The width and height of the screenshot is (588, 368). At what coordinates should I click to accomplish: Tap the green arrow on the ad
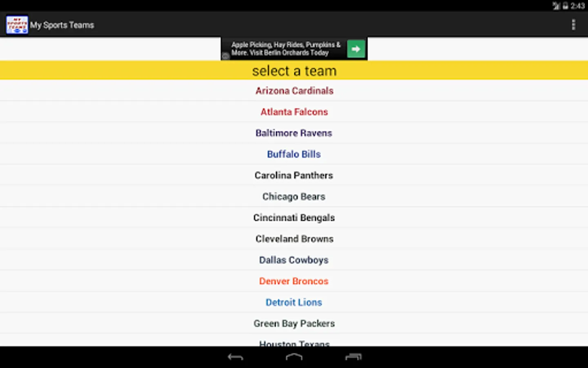[356, 49]
